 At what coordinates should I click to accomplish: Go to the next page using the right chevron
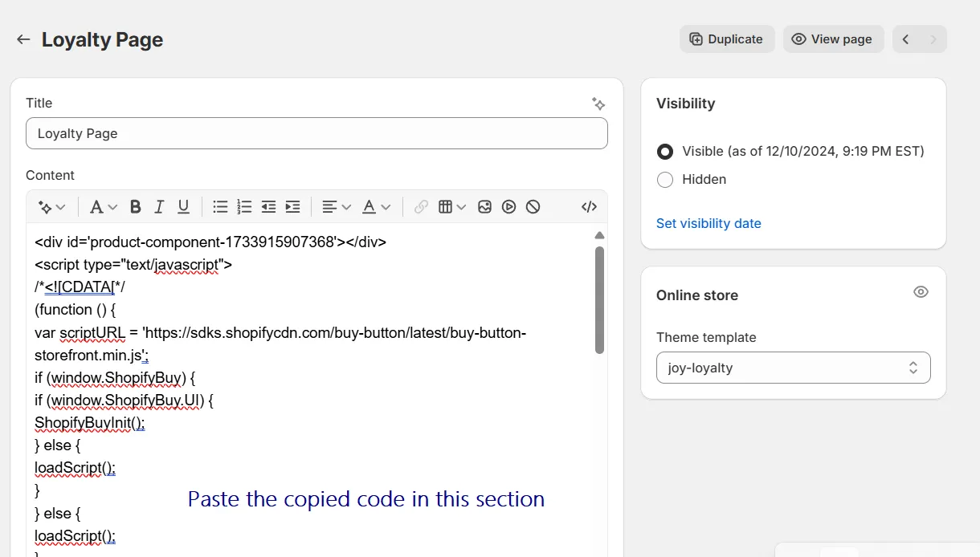click(933, 39)
